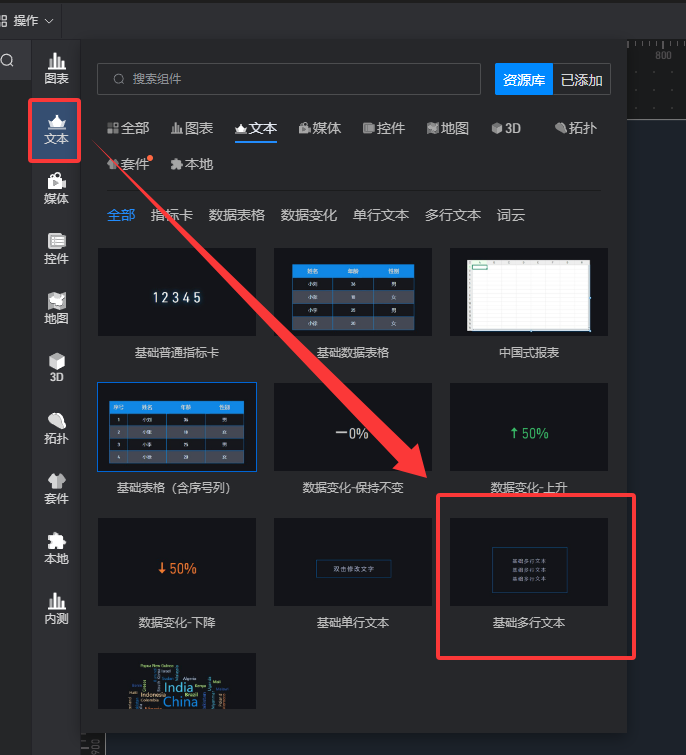The image size is (686, 755).
Task: Open the 本地 local sidebar category
Action: 56,549
